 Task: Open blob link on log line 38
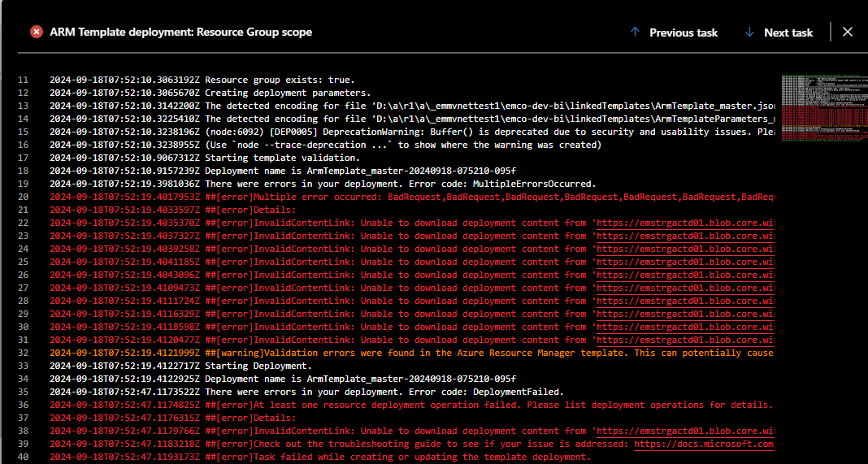[686, 431]
